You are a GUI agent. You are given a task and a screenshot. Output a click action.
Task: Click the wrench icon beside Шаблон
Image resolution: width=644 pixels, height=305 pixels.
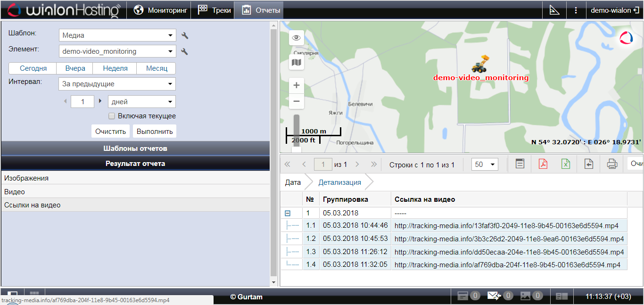click(185, 35)
